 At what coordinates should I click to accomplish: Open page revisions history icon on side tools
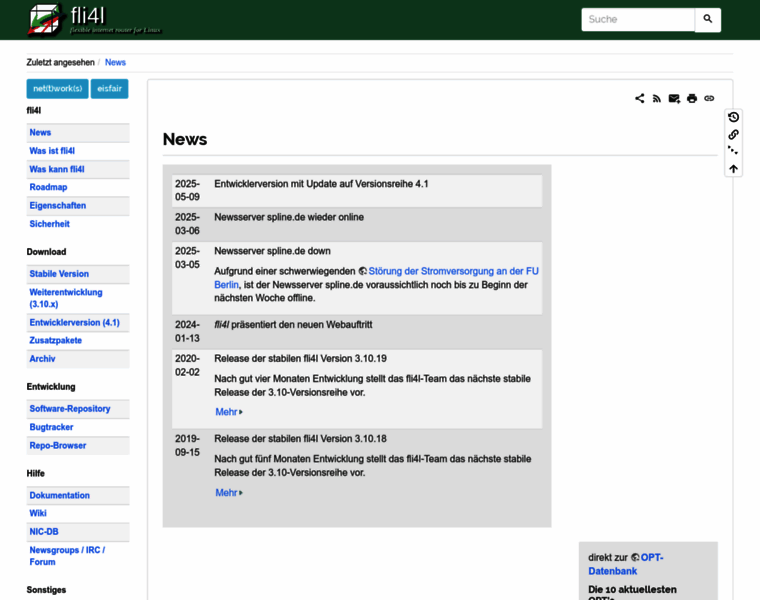click(733, 117)
